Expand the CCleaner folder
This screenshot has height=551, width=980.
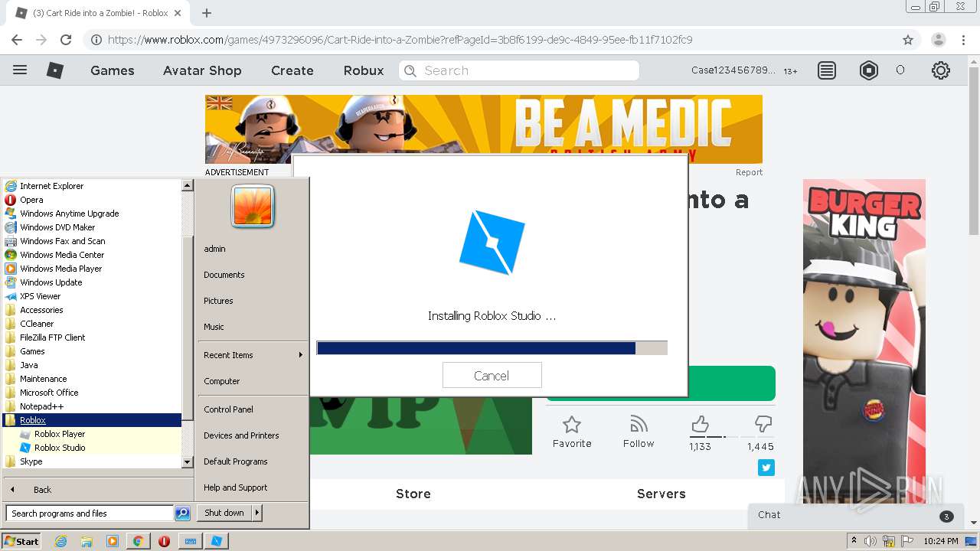pyautogui.click(x=37, y=324)
